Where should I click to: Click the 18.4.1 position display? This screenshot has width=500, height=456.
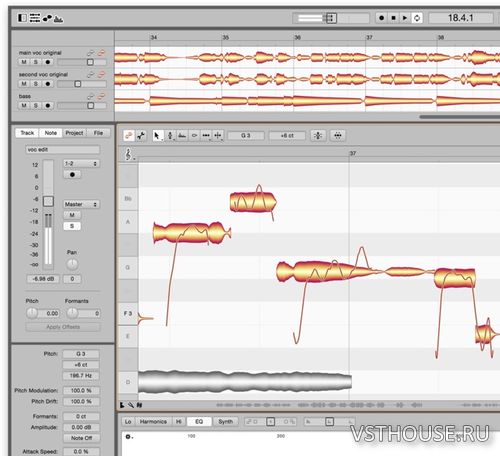[460, 18]
